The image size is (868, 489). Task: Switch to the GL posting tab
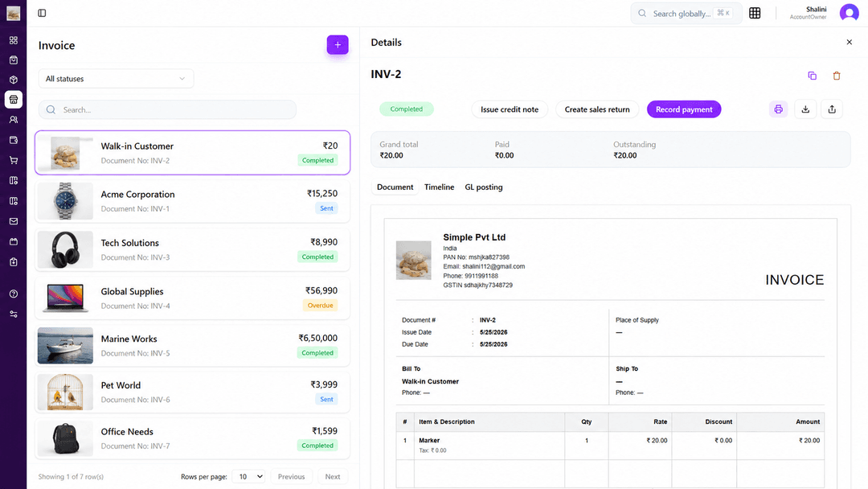pos(483,187)
